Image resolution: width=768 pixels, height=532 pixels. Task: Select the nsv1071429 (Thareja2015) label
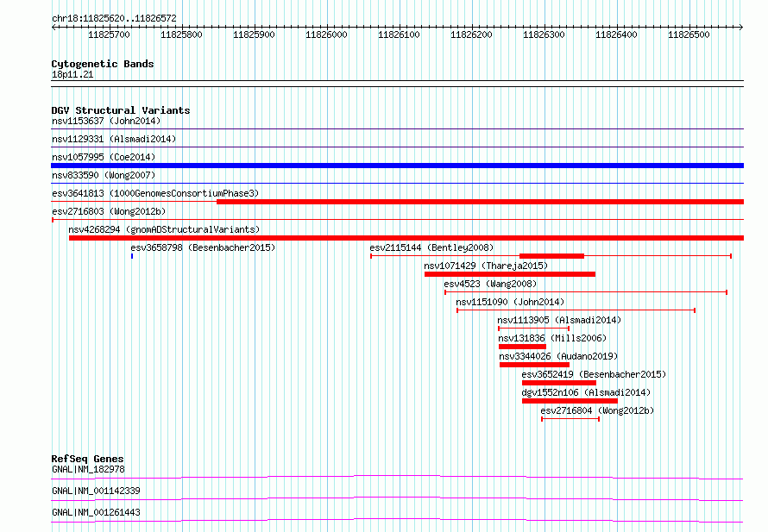[x=486, y=266]
